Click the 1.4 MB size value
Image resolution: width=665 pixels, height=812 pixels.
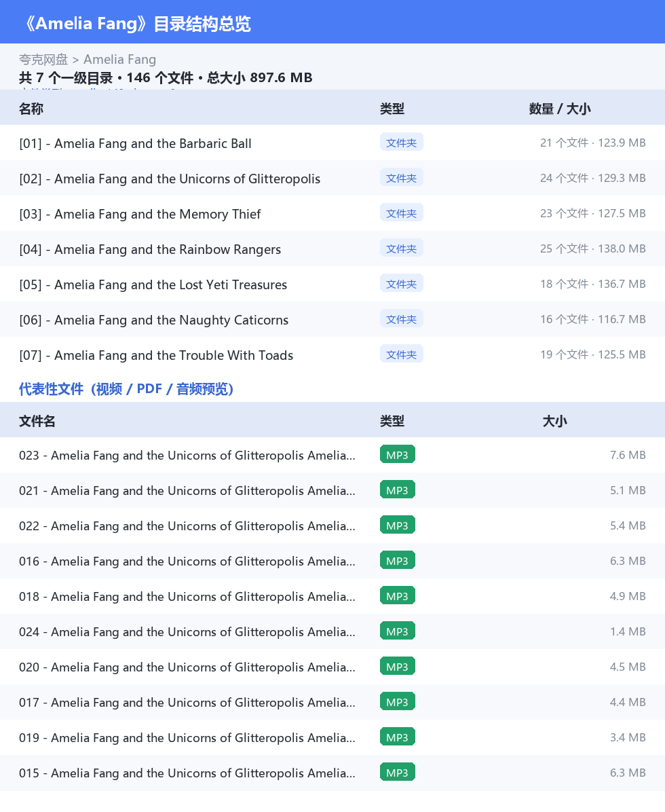(x=628, y=631)
